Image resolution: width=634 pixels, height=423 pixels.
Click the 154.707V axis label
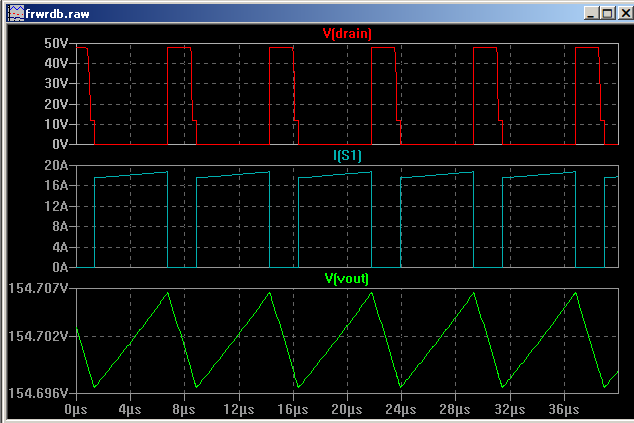(38, 288)
